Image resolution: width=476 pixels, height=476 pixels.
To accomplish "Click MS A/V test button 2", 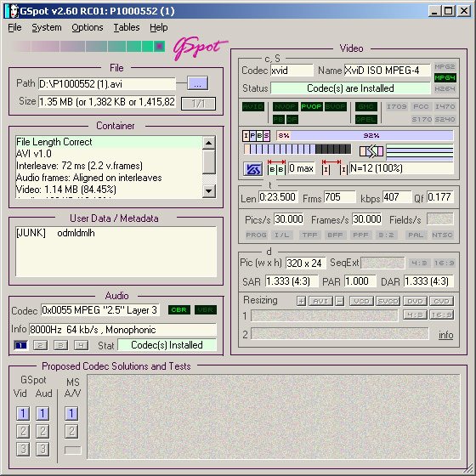I will click(71, 432).
